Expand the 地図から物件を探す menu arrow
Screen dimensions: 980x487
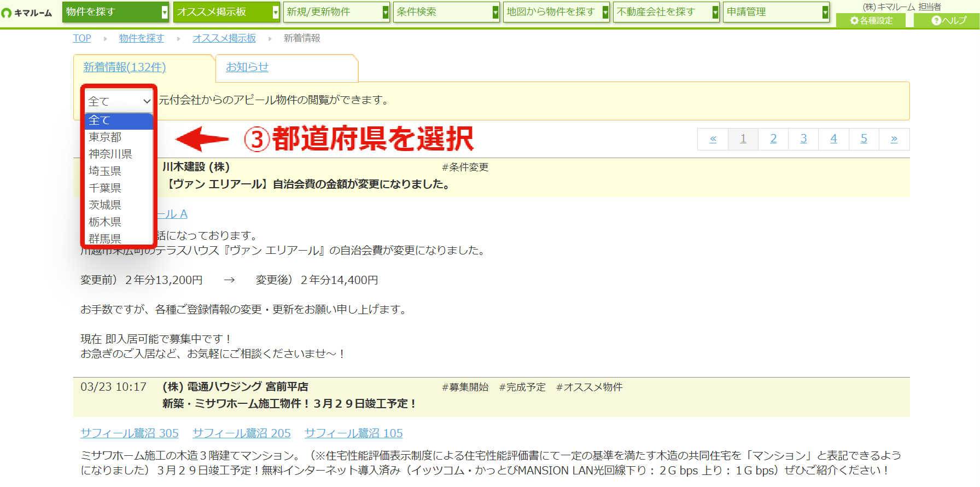[x=605, y=12]
